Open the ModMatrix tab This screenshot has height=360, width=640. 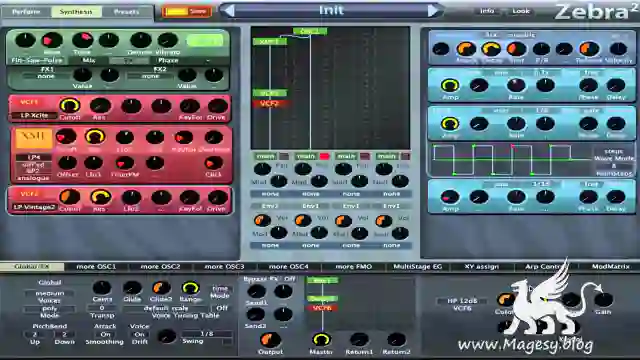[x=611, y=267]
